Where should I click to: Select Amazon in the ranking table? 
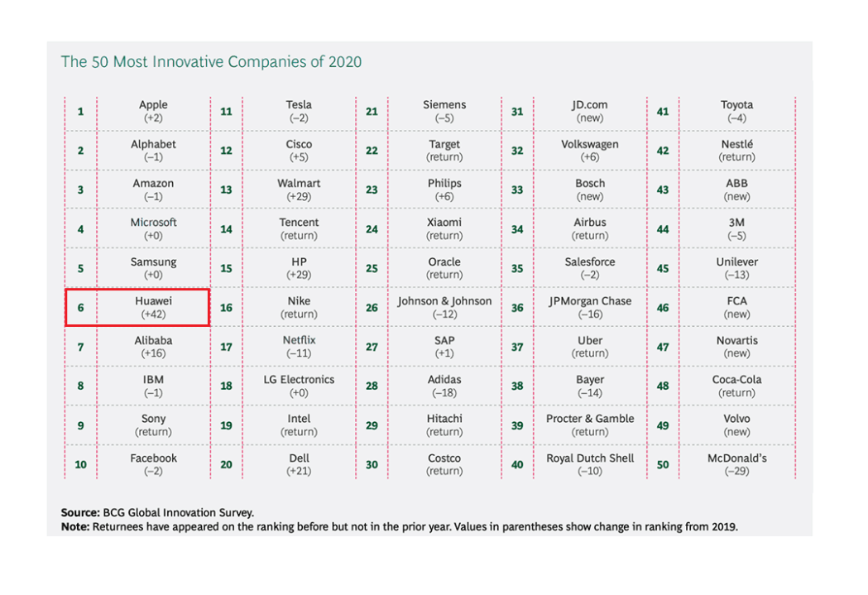point(153,183)
